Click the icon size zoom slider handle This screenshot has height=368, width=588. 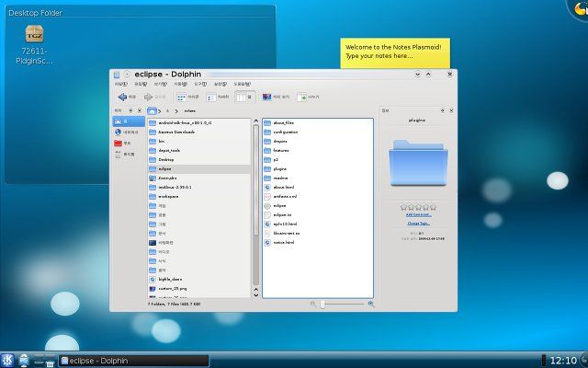pyautogui.click(x=322, y=305)
